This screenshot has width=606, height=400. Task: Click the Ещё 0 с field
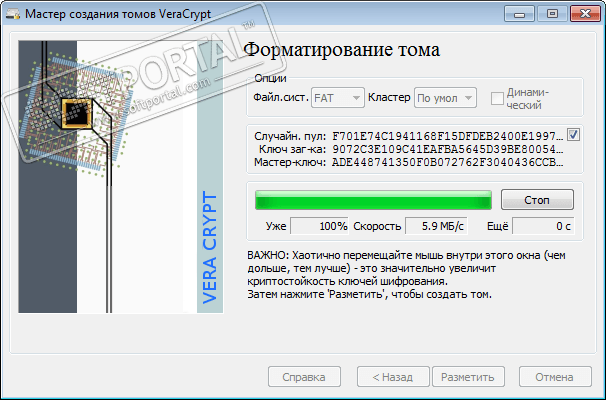(x=543, y=226)
